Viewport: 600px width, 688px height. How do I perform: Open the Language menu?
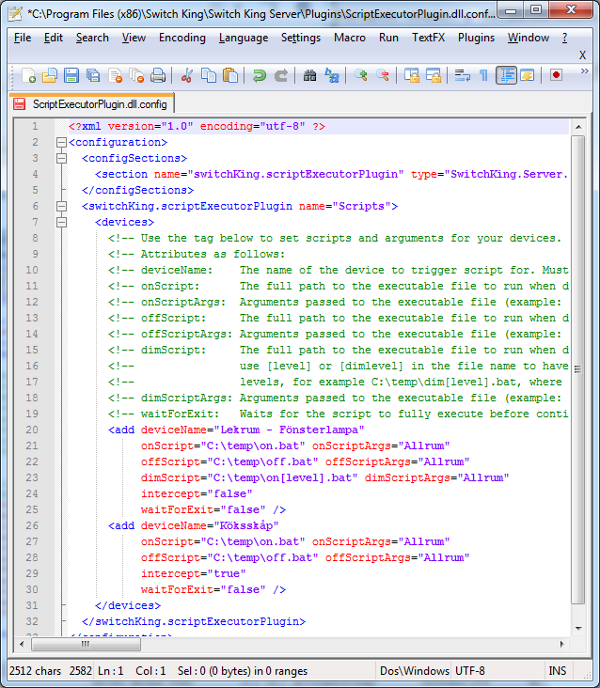tap(243, 38)
